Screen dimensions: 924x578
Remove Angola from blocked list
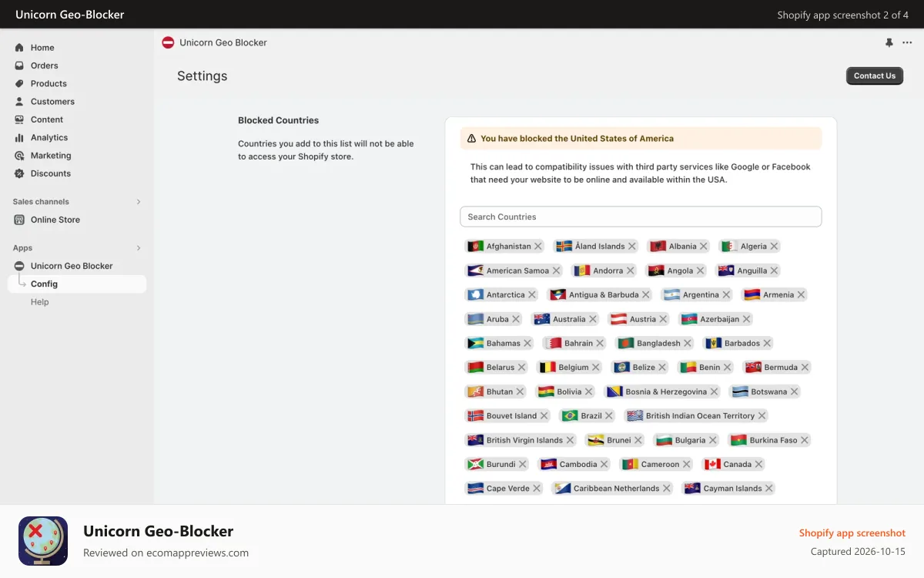(x=701, y=271)
